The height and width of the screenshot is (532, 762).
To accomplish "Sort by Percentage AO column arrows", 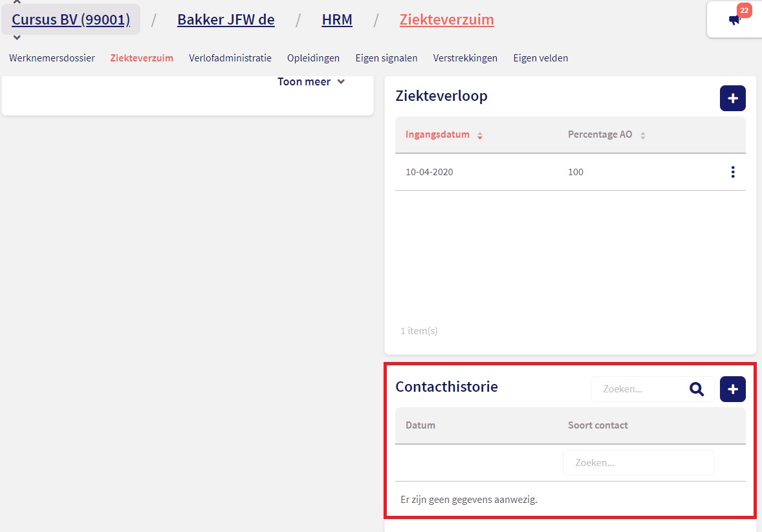I will pyautogui.click(x=642, y=136).
